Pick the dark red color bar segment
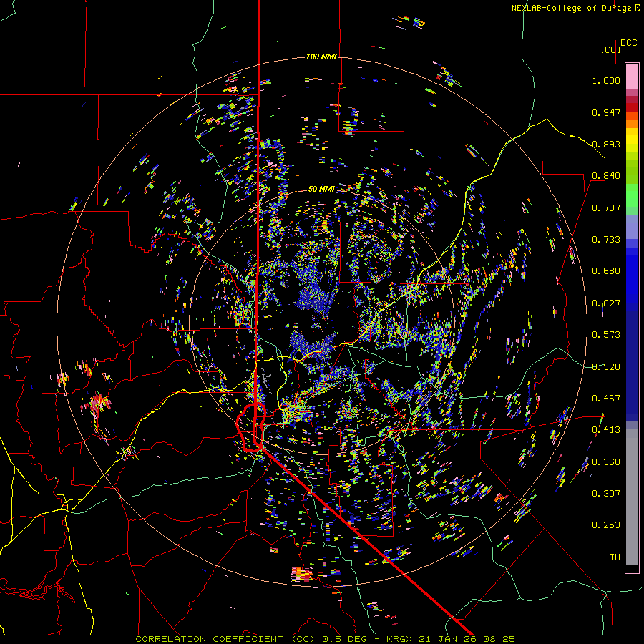 (x=632, y=107)
